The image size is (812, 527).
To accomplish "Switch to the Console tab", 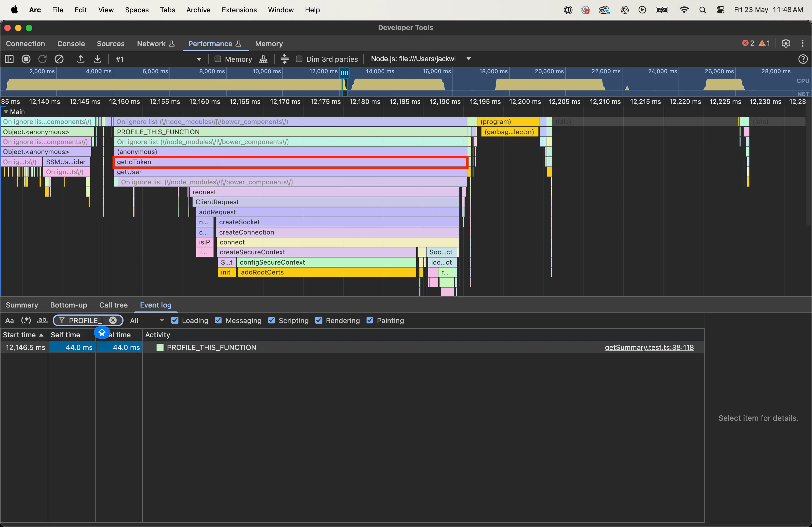I will pos(71,44).
